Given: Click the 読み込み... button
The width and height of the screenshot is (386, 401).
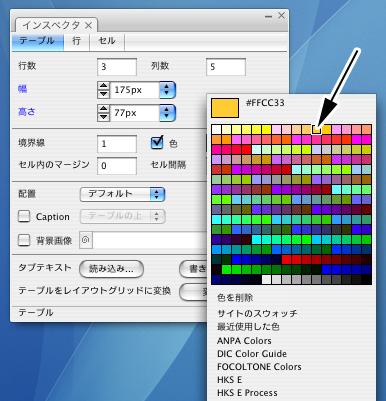Looking at the screenshot, I should tap(111, 269).
